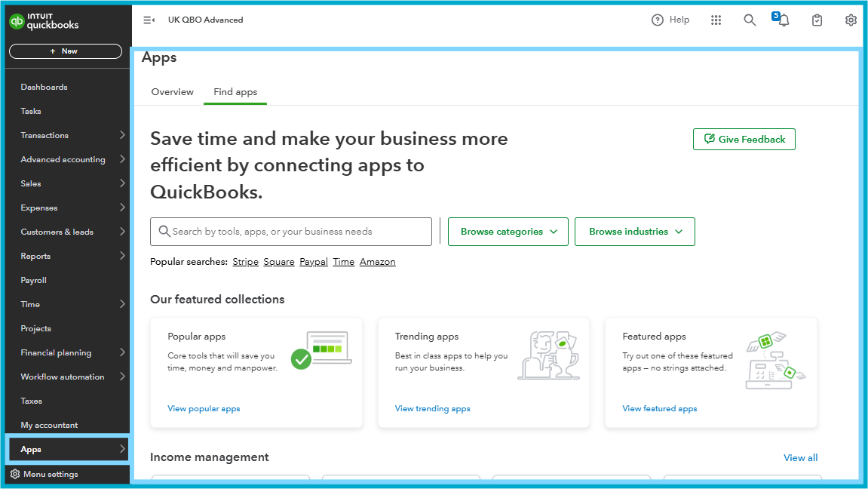Expand the Expenses menu chevron

coord(122,208)
